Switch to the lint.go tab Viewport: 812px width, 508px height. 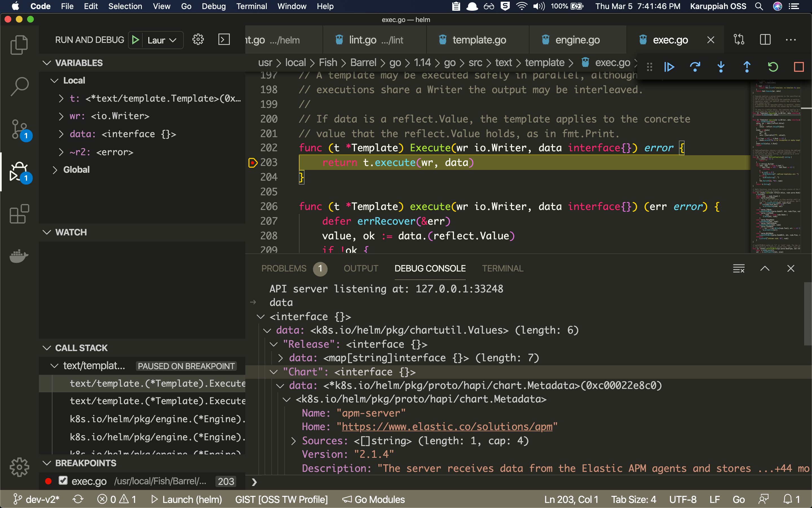[x=374, y=40]
